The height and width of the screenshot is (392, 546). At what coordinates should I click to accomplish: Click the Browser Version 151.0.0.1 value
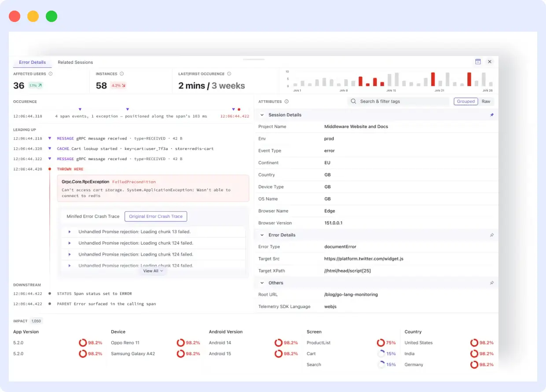tap(333, 223)
